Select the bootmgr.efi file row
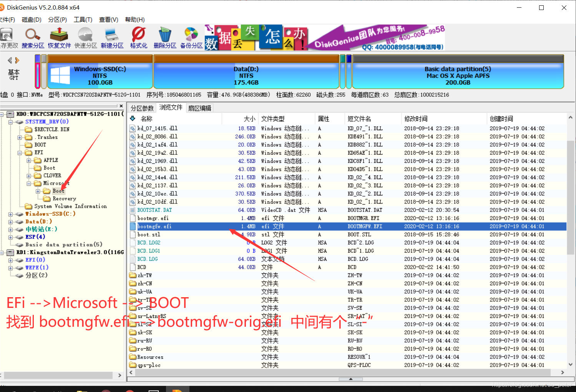Image resolution: width=576 pixels, height=392 pixels. pos(348,218)
